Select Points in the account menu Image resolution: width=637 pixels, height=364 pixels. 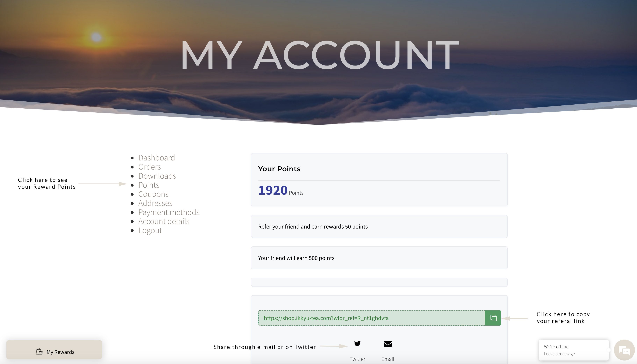pyautogui.click(x=149, y=185)
